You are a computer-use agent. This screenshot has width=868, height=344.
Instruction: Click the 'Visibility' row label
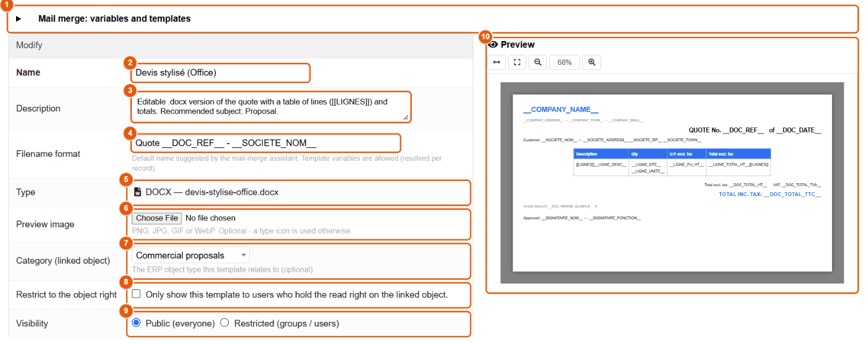(x=32, y=324)
